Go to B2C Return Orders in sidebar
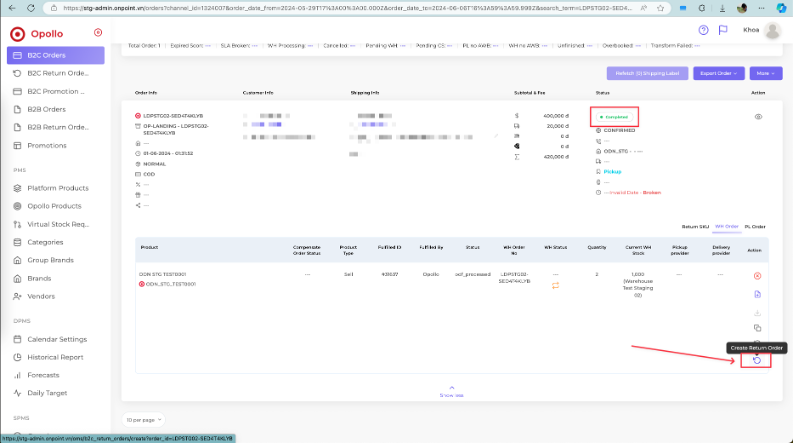The width and height of the screenshot is (794, 444). tap(56, 73)
